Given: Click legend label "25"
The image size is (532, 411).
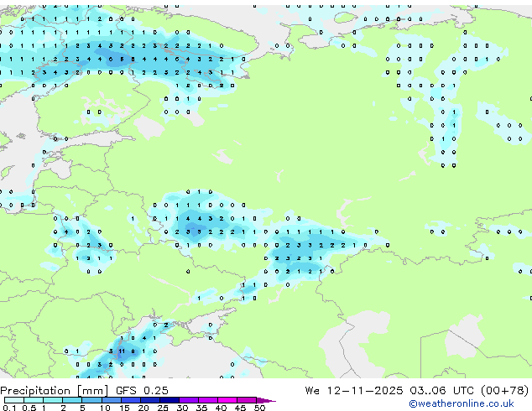Looking at the screenshot, I should (163, 408).
